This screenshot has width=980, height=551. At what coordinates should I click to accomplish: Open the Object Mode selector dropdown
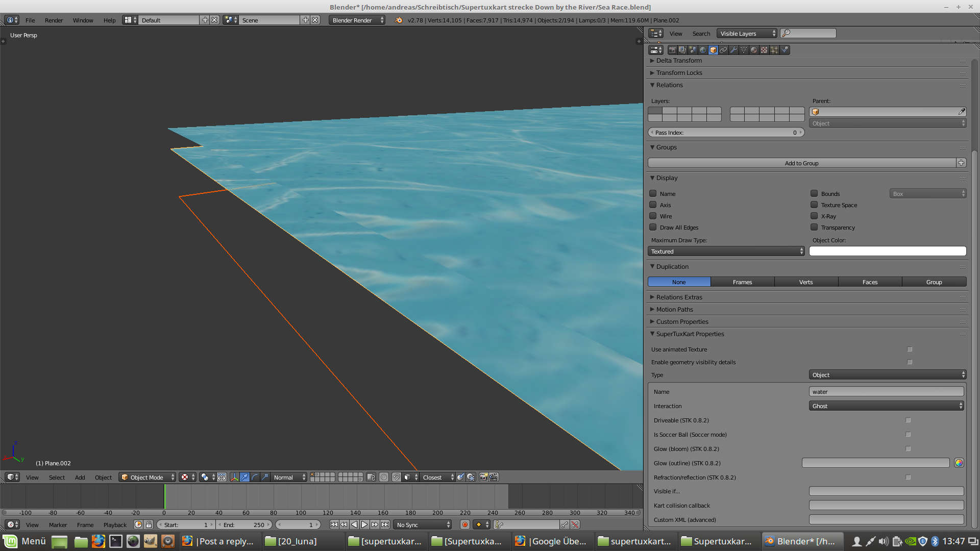coord(147,478)
